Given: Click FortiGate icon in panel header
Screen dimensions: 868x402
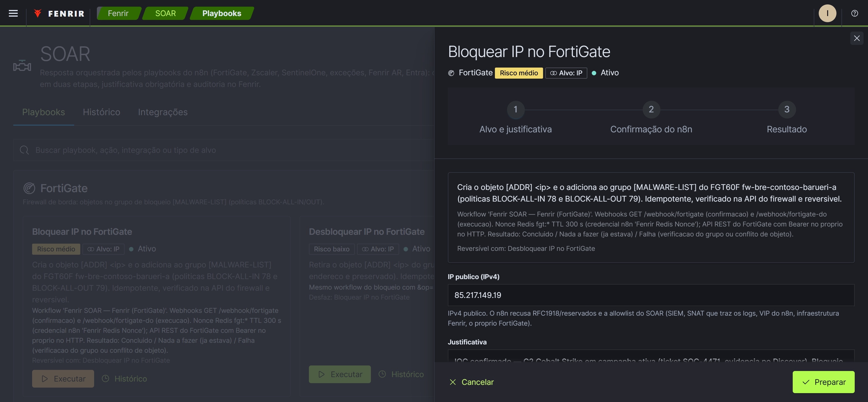Looking at the screenshot, I should tap(451, 73).
